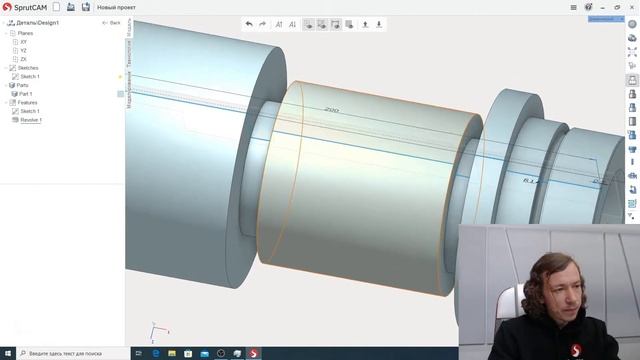The height and width of the screenshot is (360, 640).
Task: Open the Windows Start menu
Action: pos(8,353)
